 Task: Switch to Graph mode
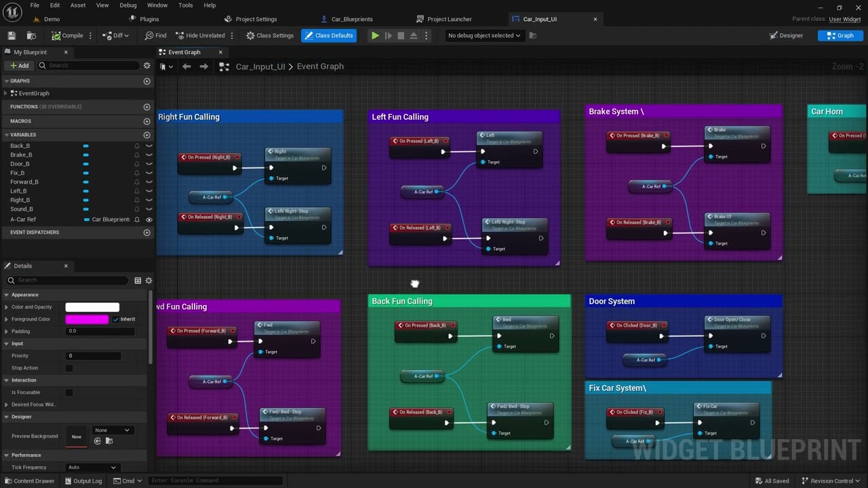pos(840,35)
